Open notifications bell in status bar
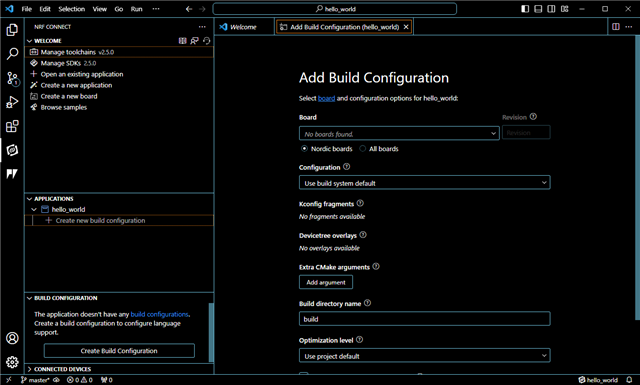Image resolution: width=640 pixels, height=385 pixels. [x=629, y=380]
